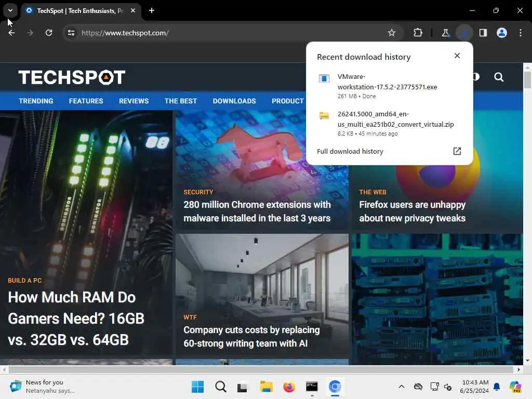
Task: Open the Downloads menu item
Action: point(234,101)
